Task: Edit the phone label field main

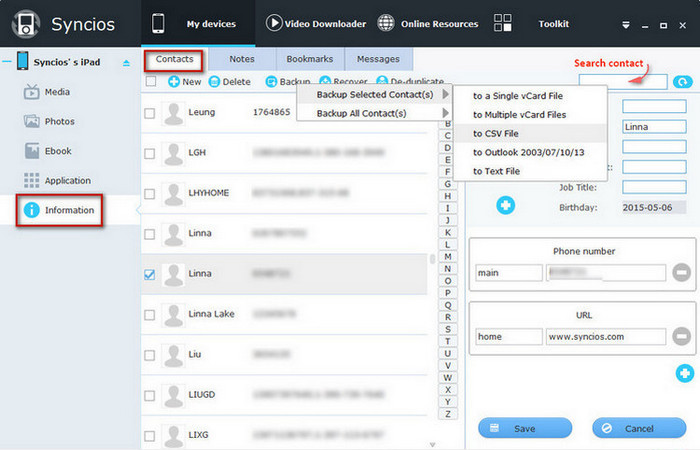Action: pos(509,273)
